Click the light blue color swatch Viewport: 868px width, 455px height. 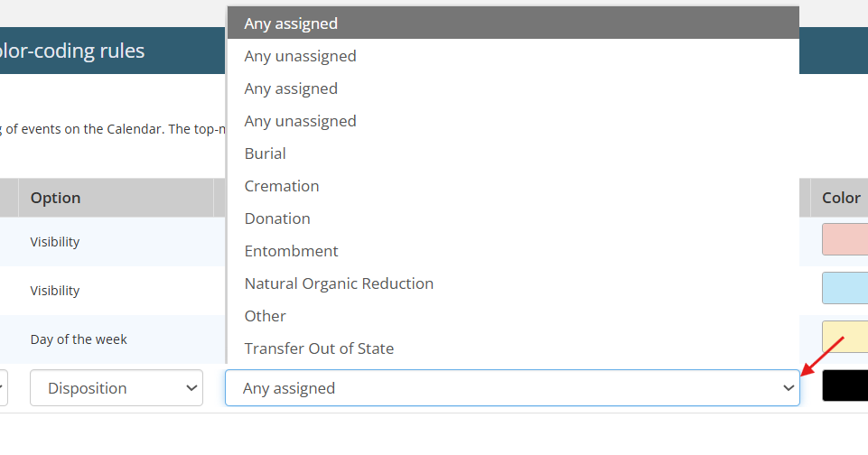coord(845,288)
